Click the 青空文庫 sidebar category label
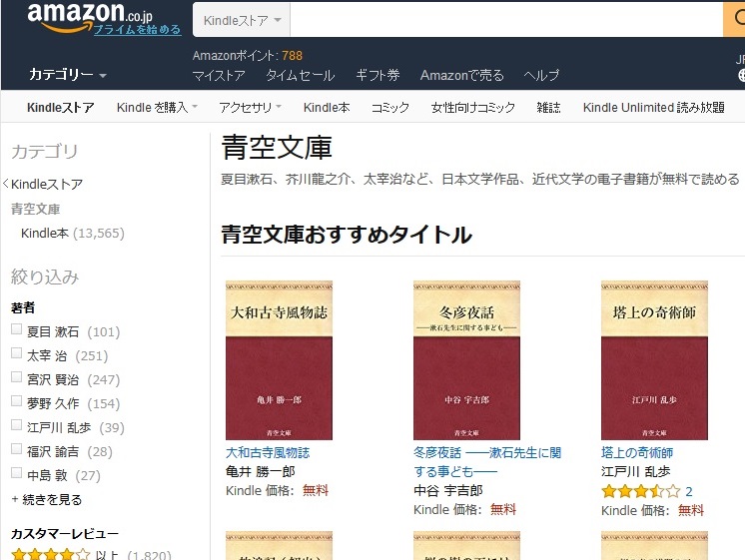Image resolution: width=745 pixels, height=560 pixels. 36,209
